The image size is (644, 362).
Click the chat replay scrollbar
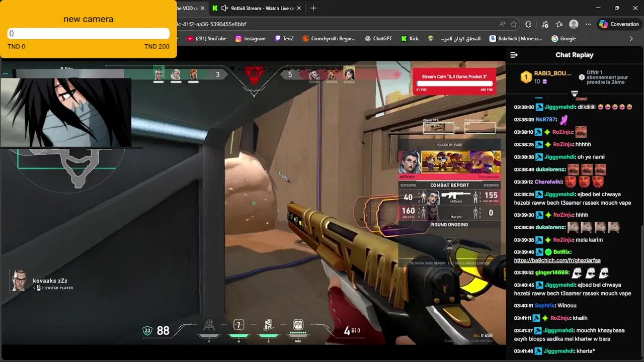[x=642, y=292]
